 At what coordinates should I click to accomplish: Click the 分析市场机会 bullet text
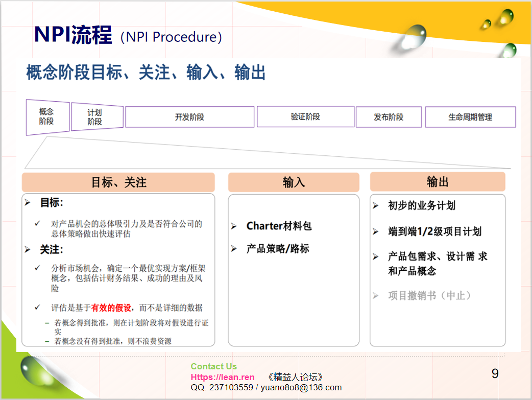click(x=128, y=278)
